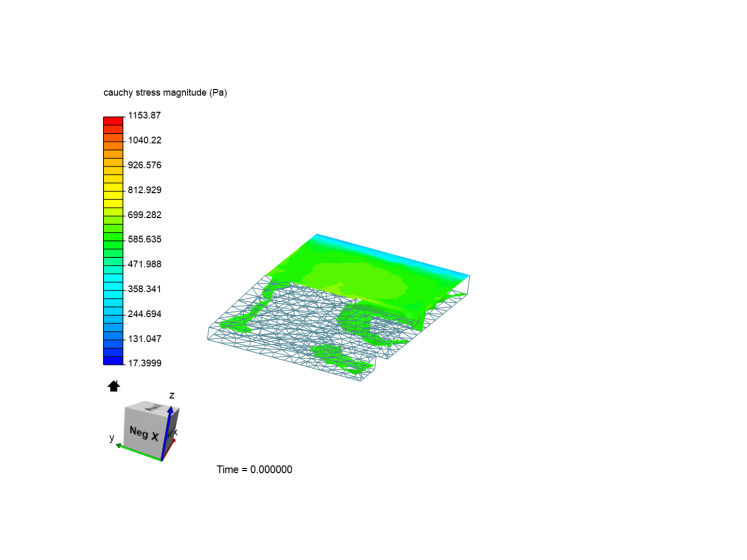Click legend value 1040.22
747x560 pixels.
pos(145,140)
